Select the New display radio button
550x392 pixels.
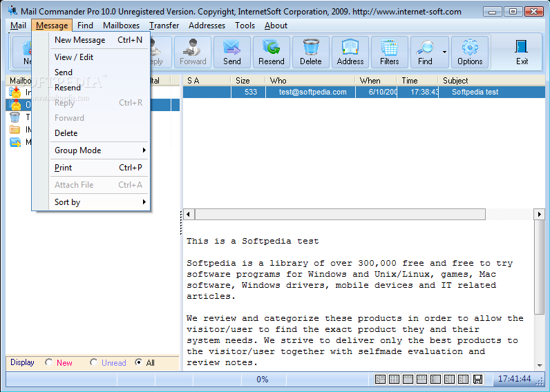click(49, 362)
